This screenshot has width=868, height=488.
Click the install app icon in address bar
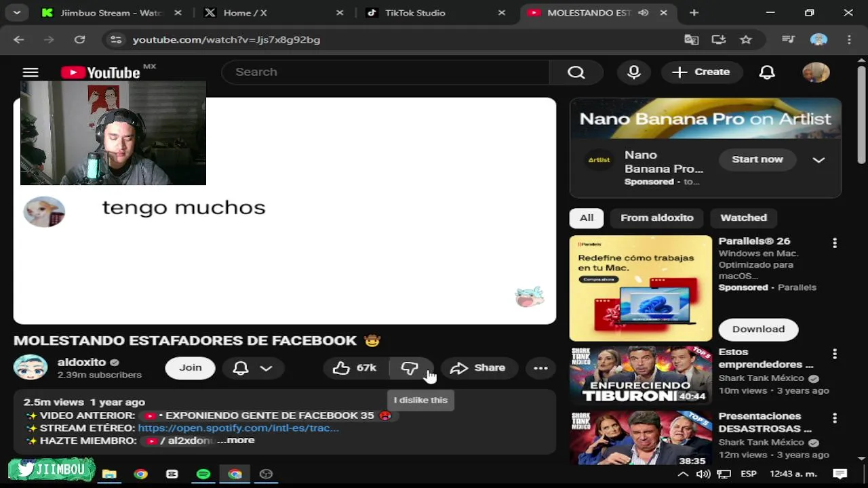click(x=719, y=39)
